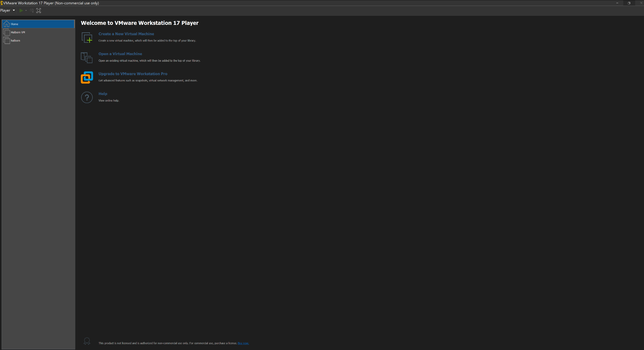
Task: Open the Player menu
Action: pyautogui.click(x=5, y=10)
